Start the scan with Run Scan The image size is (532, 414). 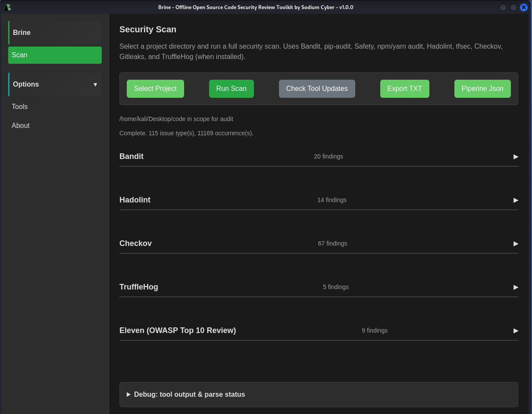click(x=231, y=89)
